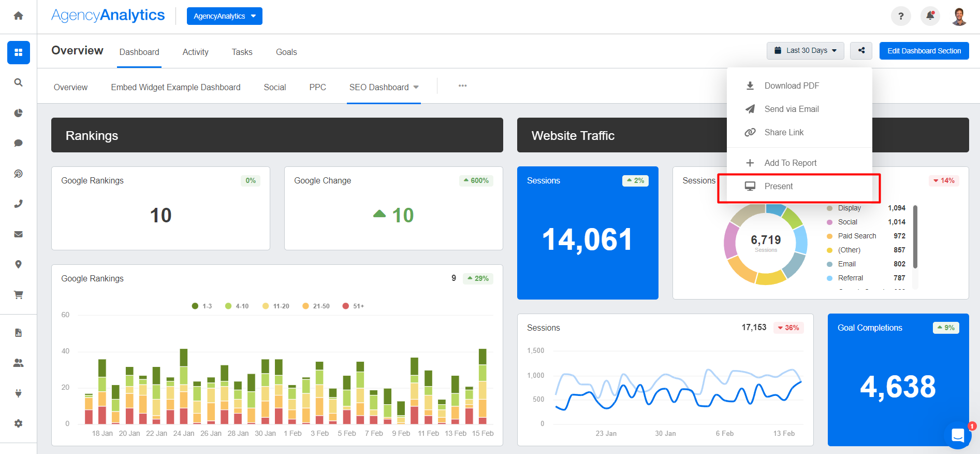This screenshot has height=454, width=980.
Task: Click the home icon in sidebar
Action: pyautogui.click(x=18, y=16)
